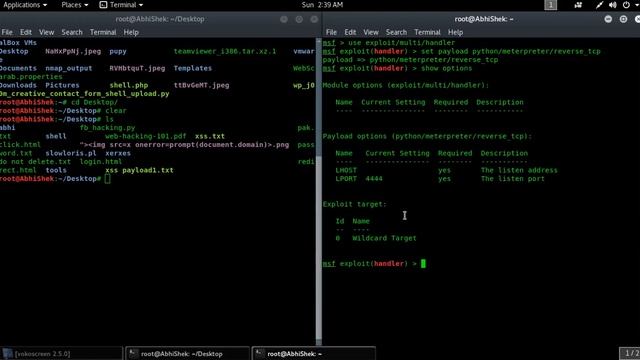This screenshot has height=360, width=640.
Task: Click LHOST option row name
Action: pos(346,170)
